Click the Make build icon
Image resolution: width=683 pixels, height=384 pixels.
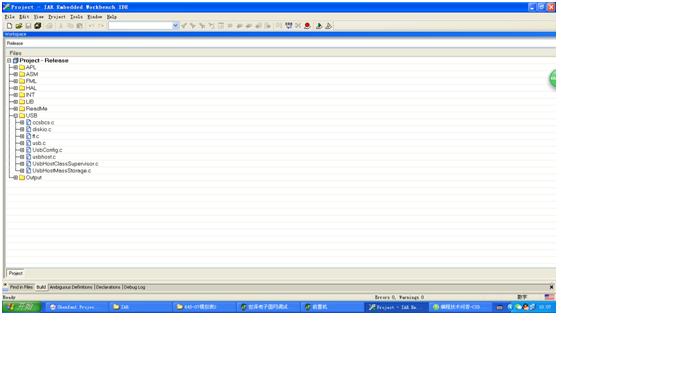tap(288, 26)
